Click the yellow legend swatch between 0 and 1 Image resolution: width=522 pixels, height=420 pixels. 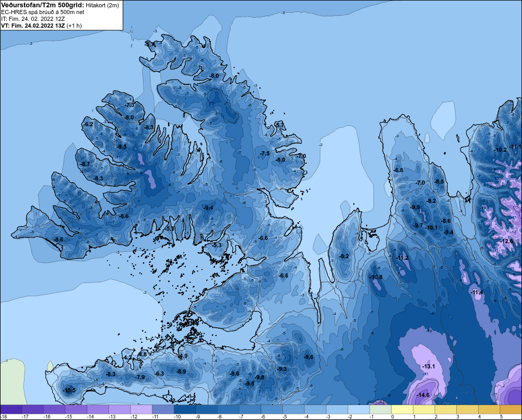pos(402,410)
